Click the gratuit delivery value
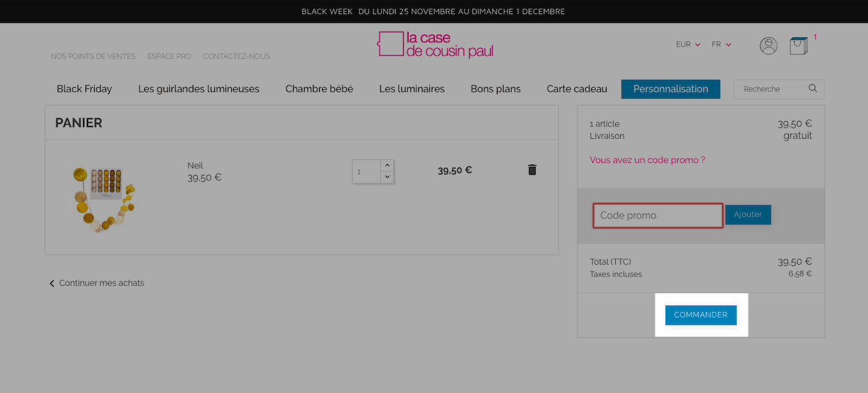This screenshot has height=393, width=868. coord(797,136)
